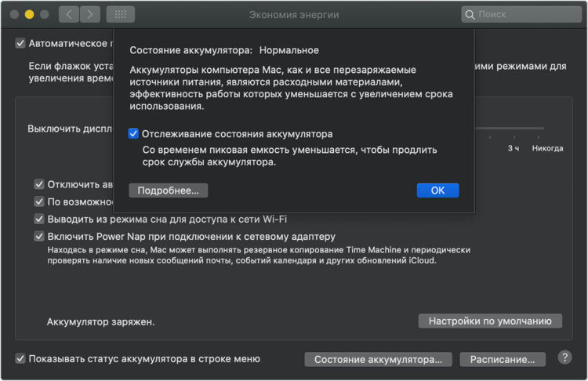Click the yellow minimize window button
This screenshot has width=588, height=381.
(29, 15)
